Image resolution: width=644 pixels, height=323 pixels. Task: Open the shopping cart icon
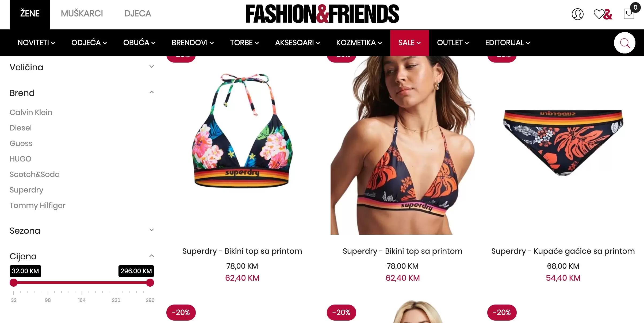[x=629, y=14]
